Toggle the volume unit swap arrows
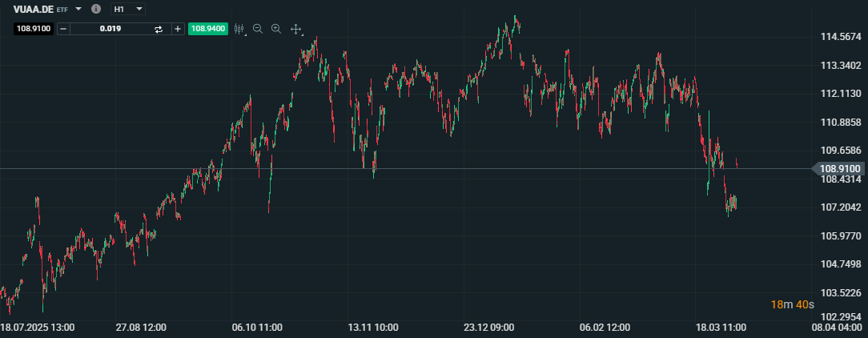The height and width of the screenshot is (338, 868). [159, 29]
